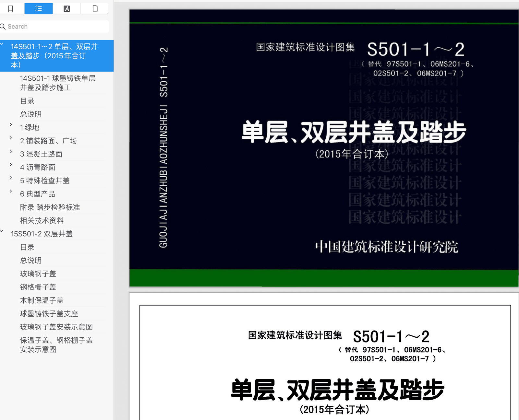The width and height of the screenshot is (519, 420).
Task: Jump to "2 铺装路面、广场" chapter
Action: tap(48, 141)
